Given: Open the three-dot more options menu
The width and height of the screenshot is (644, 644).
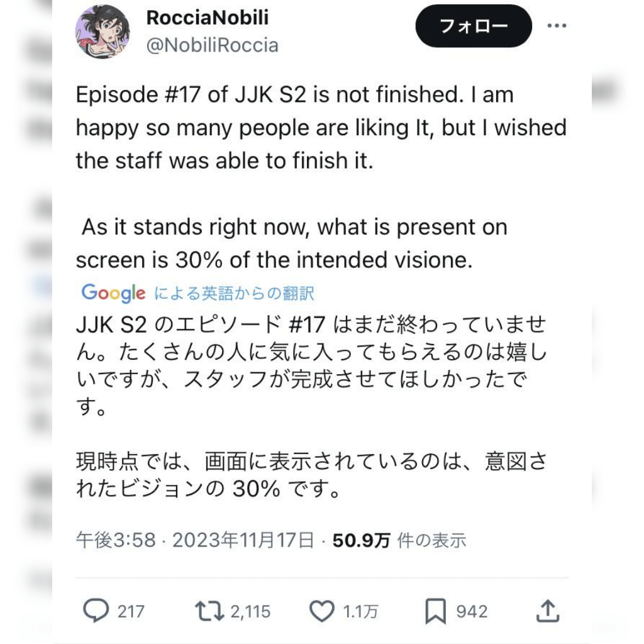Looking at the screenshot, I should (x=557, y=26).
